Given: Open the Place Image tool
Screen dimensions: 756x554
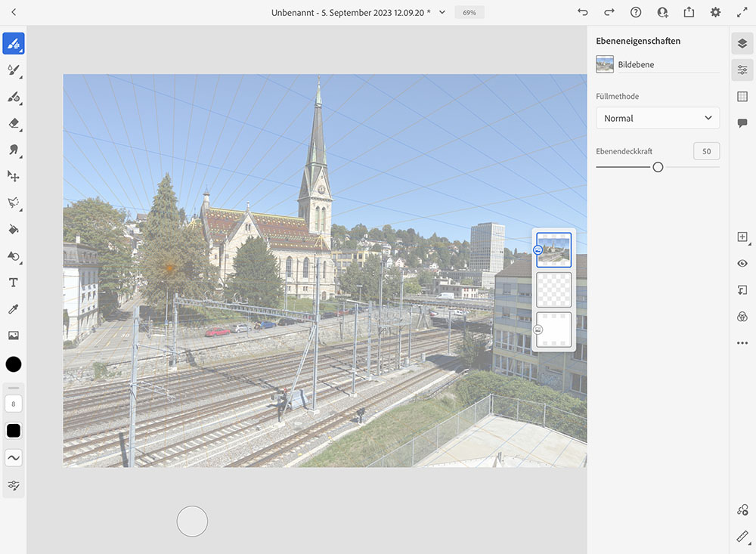Looking at the screenshot, I should [x=13, y=336].
